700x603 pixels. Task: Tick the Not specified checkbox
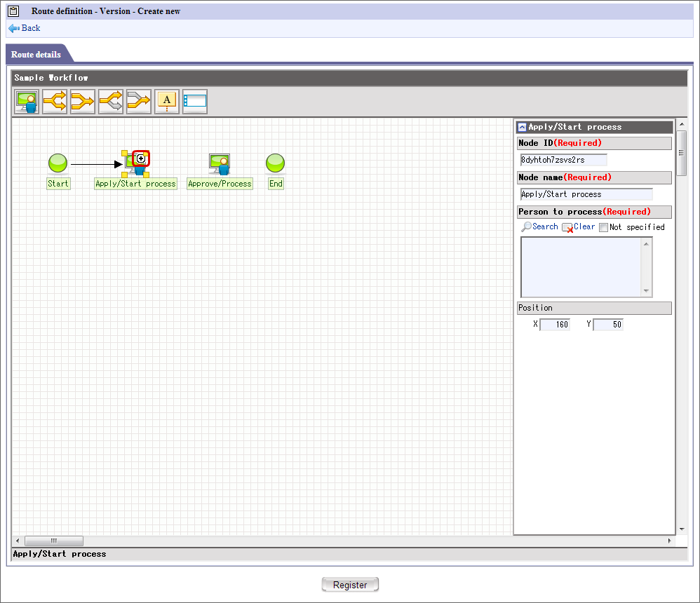[604, 228]
